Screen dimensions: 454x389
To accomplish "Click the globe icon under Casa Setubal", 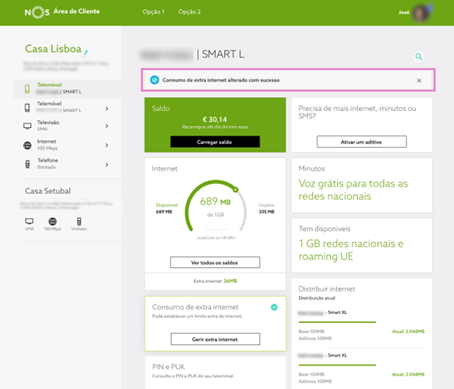I will 52,221.
